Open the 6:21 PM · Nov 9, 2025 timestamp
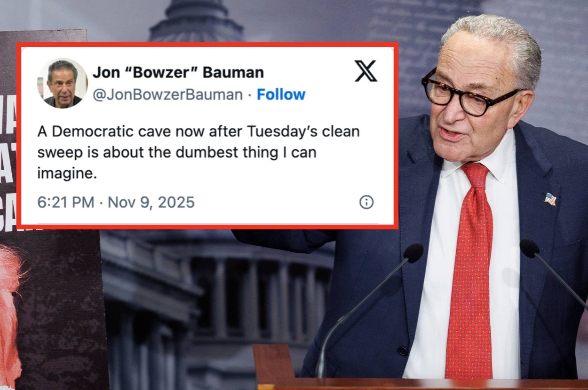The width and height of the screenshot is (588, 390). tap(116, 203)
